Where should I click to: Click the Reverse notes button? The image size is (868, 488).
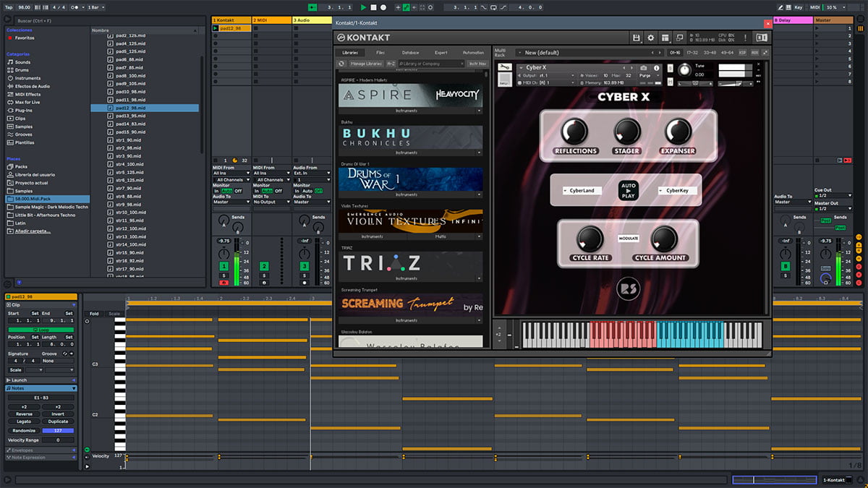point(24,414)
